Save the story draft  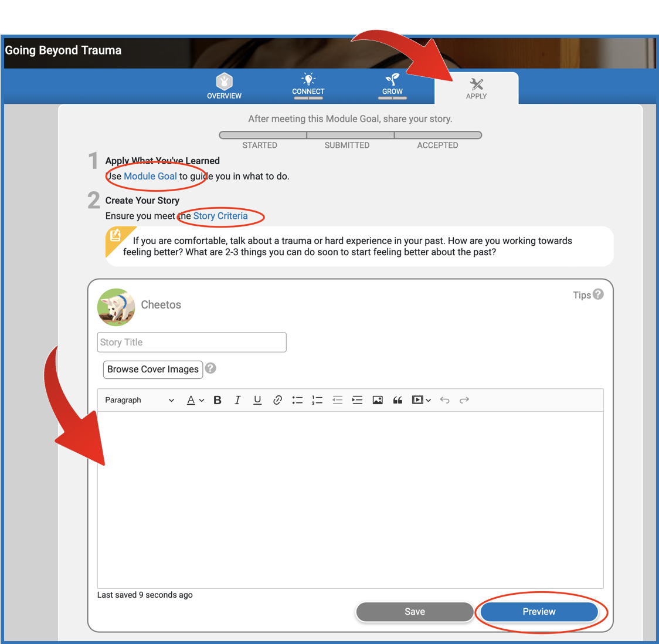pyautogui.click(x=415, y=612)
